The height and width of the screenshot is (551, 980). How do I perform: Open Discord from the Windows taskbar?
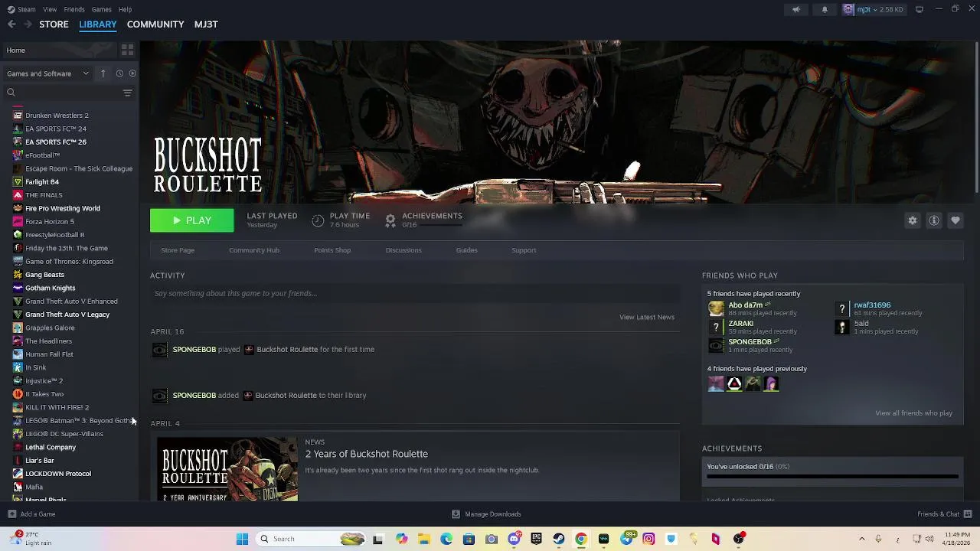(514, 539)
